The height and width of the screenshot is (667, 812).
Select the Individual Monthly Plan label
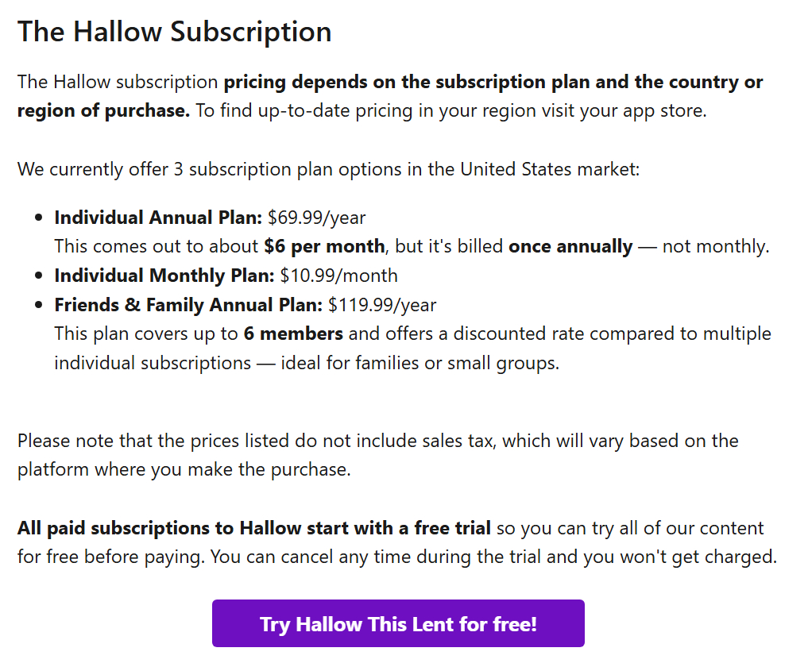[164, 276]
